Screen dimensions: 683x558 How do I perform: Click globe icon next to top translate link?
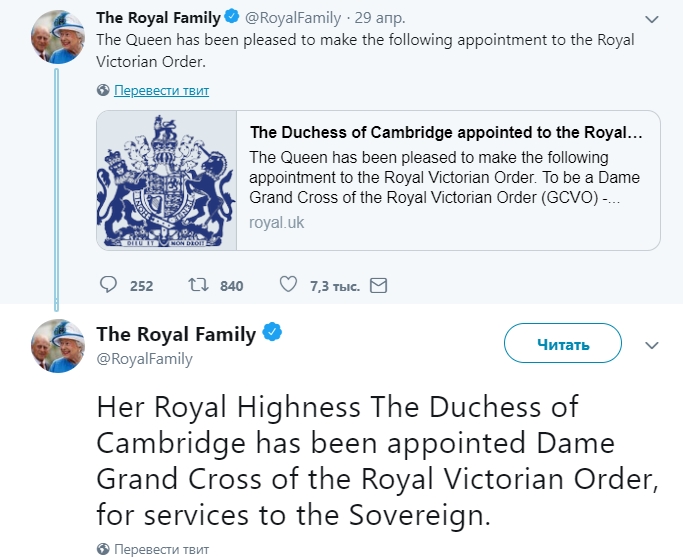(x=103, y=90)
